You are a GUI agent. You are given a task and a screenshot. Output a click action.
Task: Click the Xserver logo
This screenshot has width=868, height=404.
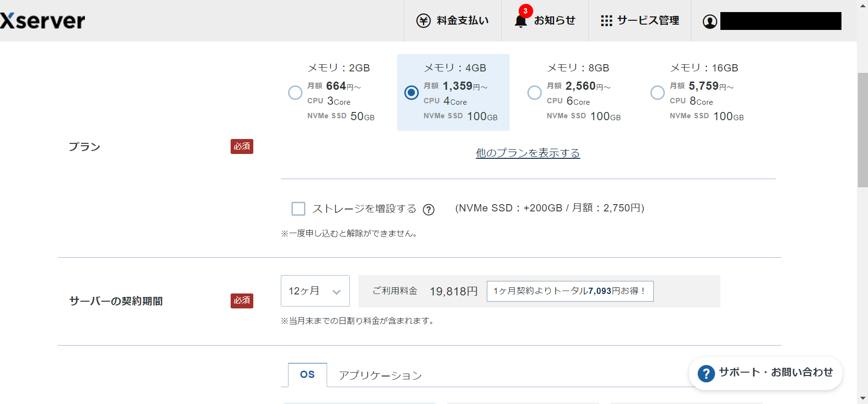point(42,21)
